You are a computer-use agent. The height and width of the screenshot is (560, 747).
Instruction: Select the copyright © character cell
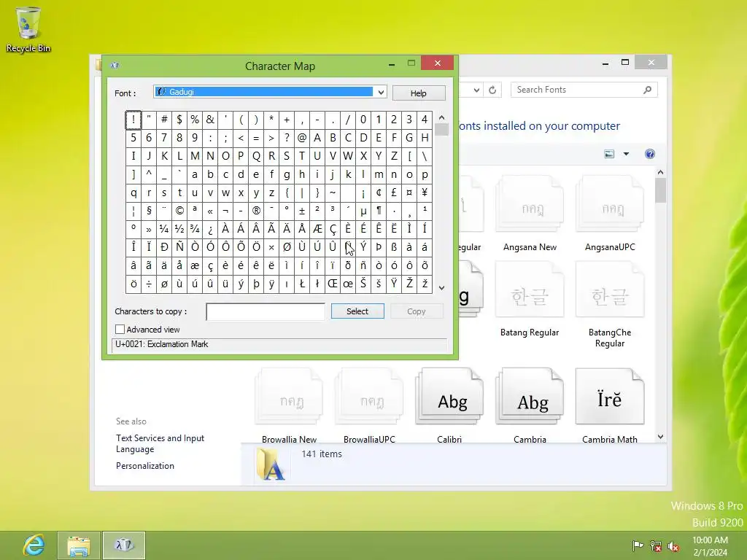tap(179, 211)
